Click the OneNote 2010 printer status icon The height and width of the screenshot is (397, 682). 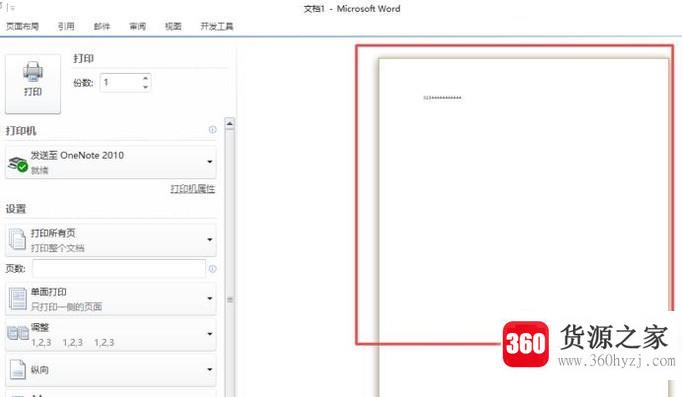(18, 164)
